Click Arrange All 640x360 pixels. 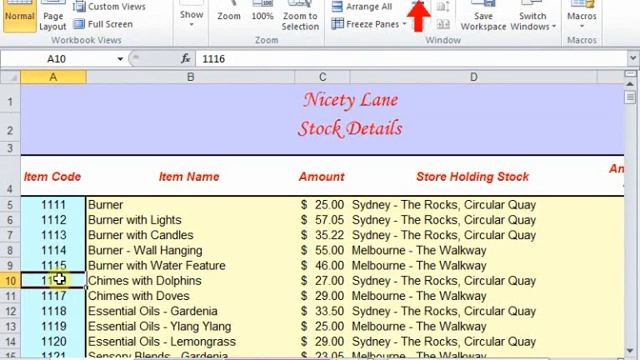click(x=362, y=7)
